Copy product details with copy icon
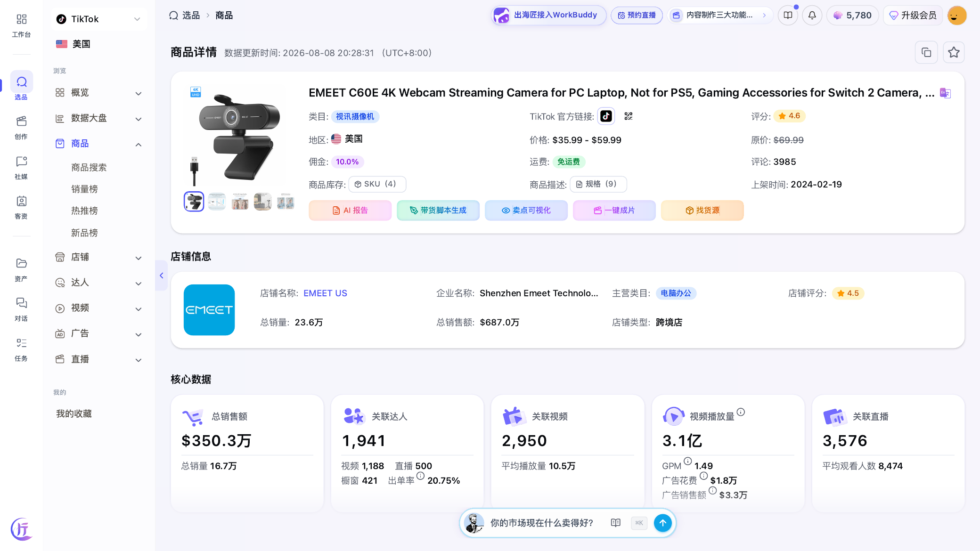 [x=926, y=52]
